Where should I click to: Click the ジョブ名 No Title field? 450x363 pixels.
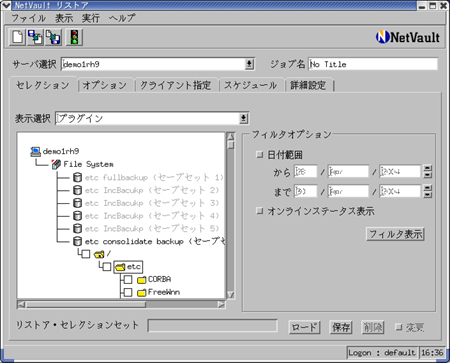tap(373, 64)
